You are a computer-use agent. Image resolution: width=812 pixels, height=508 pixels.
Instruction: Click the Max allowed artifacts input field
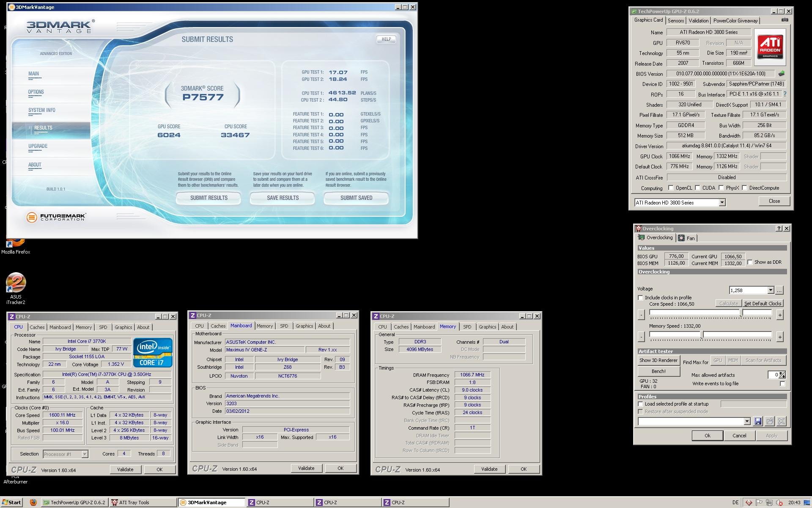(774, 375)
